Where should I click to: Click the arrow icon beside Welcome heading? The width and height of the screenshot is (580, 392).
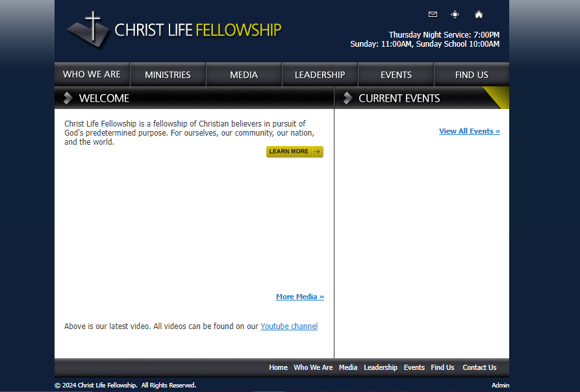coord(68,98)
